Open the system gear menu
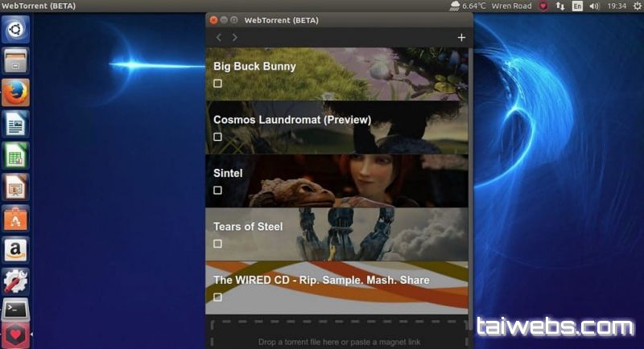 pos(636,6)
